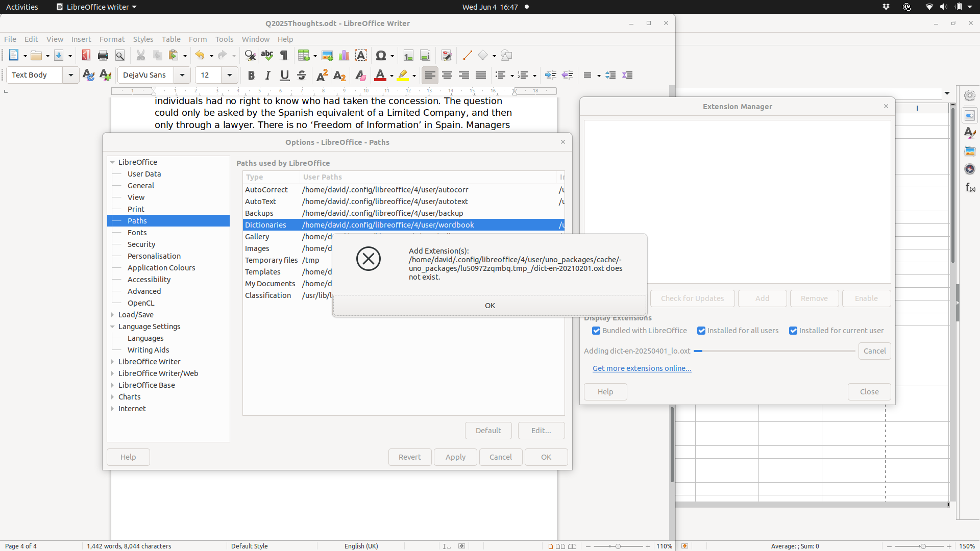Toggle Print Preview icon

(120, 55)
